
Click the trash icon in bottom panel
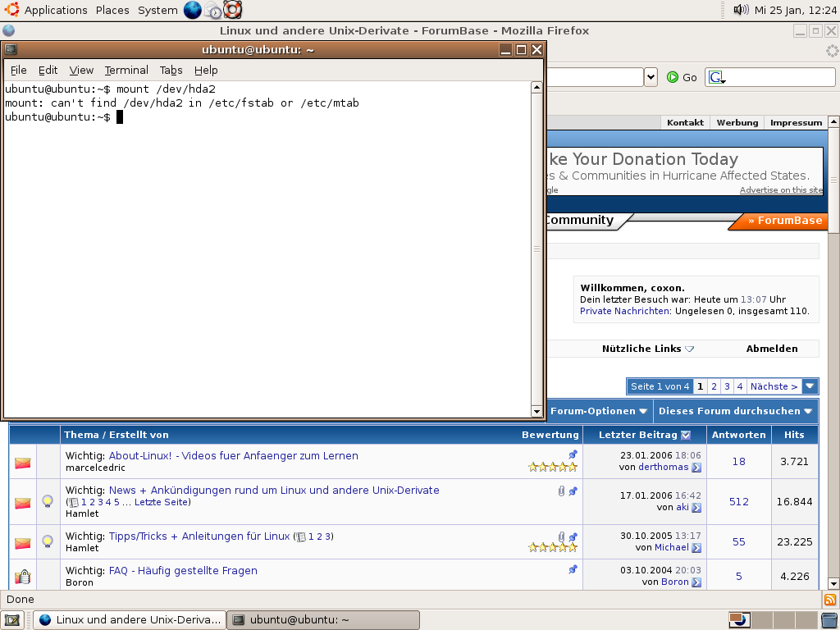tap(829, 620)
